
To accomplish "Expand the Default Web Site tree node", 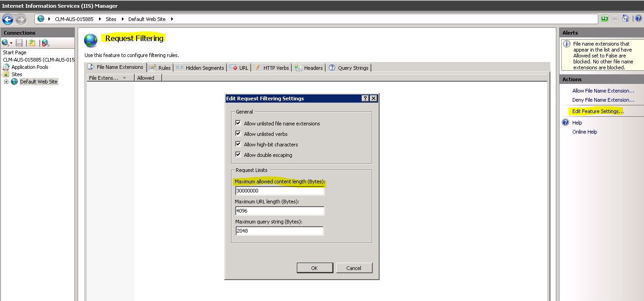I will 6,82.
